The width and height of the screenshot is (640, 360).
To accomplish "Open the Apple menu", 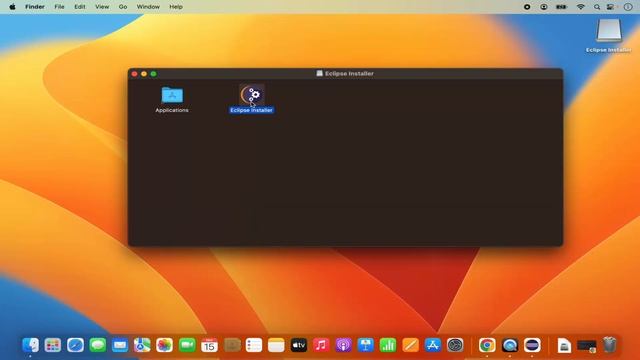I will click(12, 7).
